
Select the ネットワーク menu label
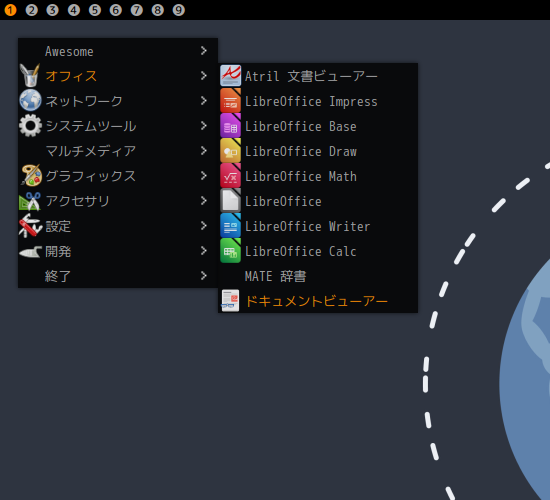pos(84,101)
